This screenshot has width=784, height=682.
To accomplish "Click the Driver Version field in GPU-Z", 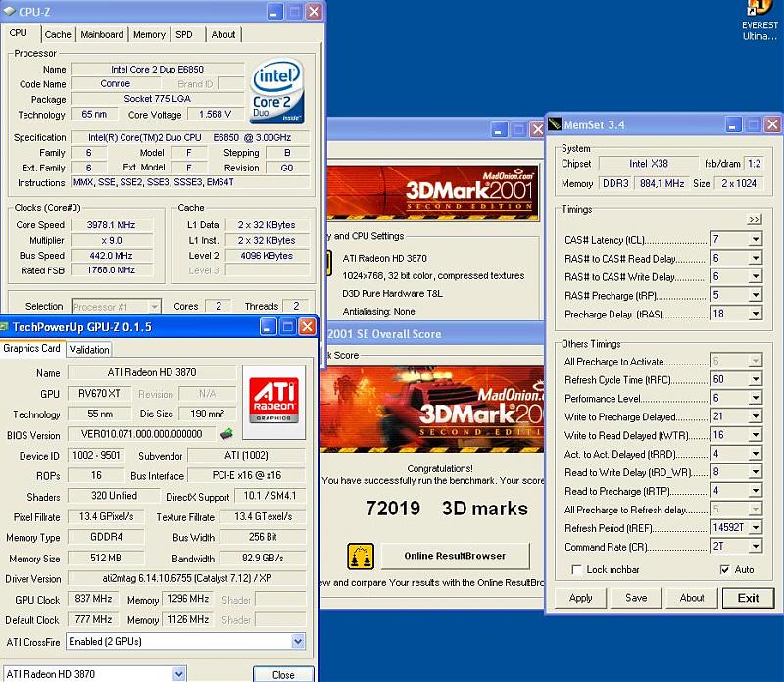I will pos(186,578).
